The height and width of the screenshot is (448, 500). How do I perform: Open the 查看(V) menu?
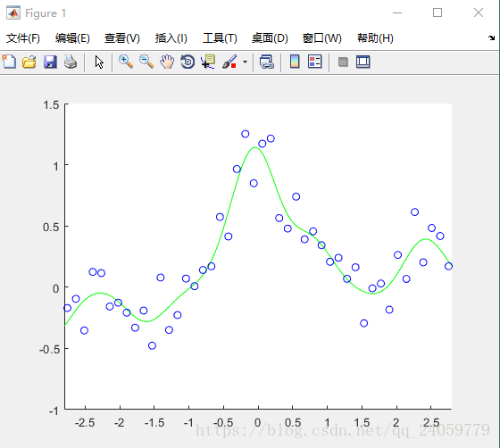click(122, 38)
